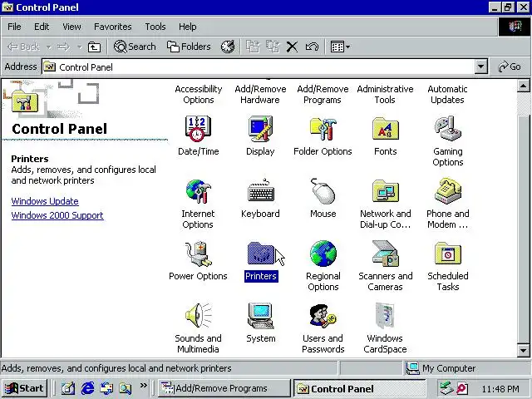The width and height of the screenshot is (532, 399).
Task: Click the Forward arrow toolbar button
Action: [x=63, y=47]
